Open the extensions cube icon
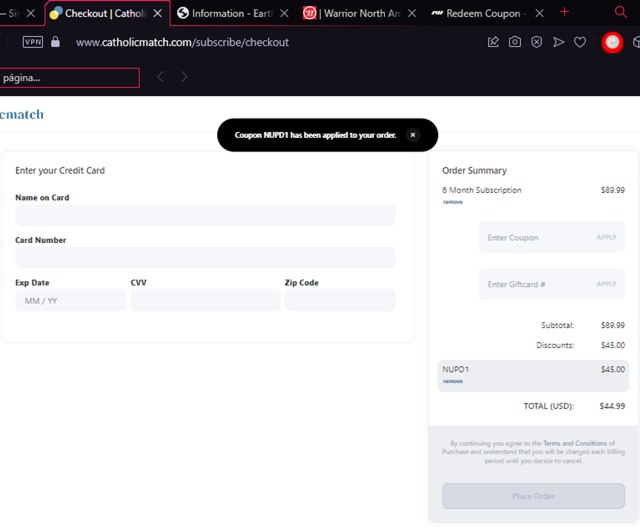 pyautogui.click(x=636, y=42)
